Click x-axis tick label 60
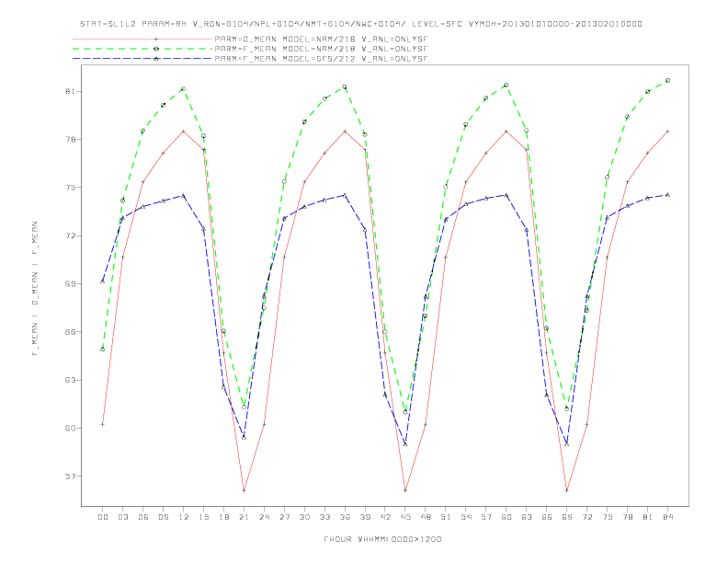The width and height of the screenshot is (728, 563). pos(506,517)
